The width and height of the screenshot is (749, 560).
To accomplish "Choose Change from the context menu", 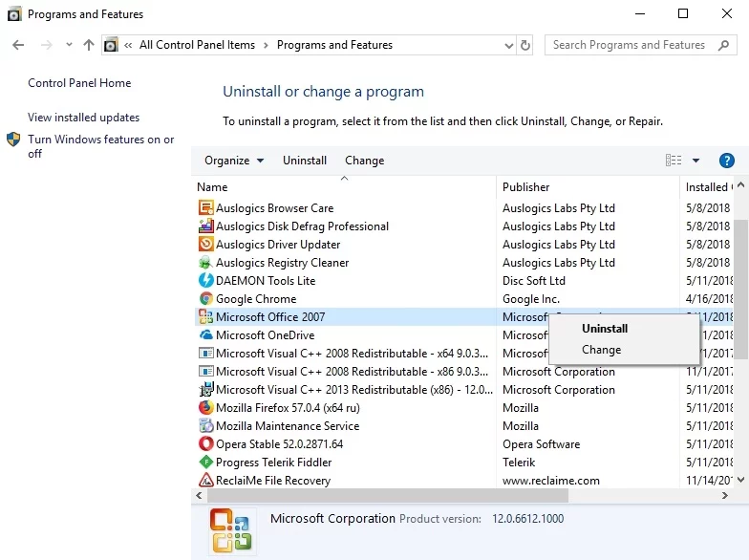I will pyautogui.click(x=602, y=350).
